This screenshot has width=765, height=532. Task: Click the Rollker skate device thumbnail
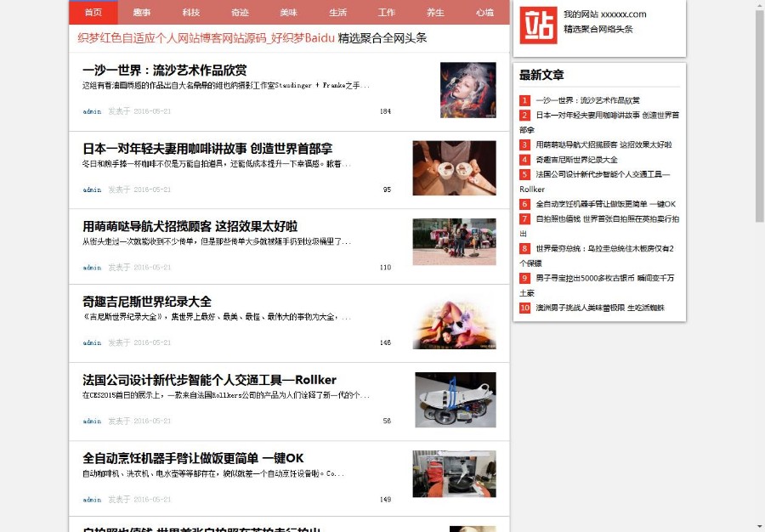coord(456,400)
